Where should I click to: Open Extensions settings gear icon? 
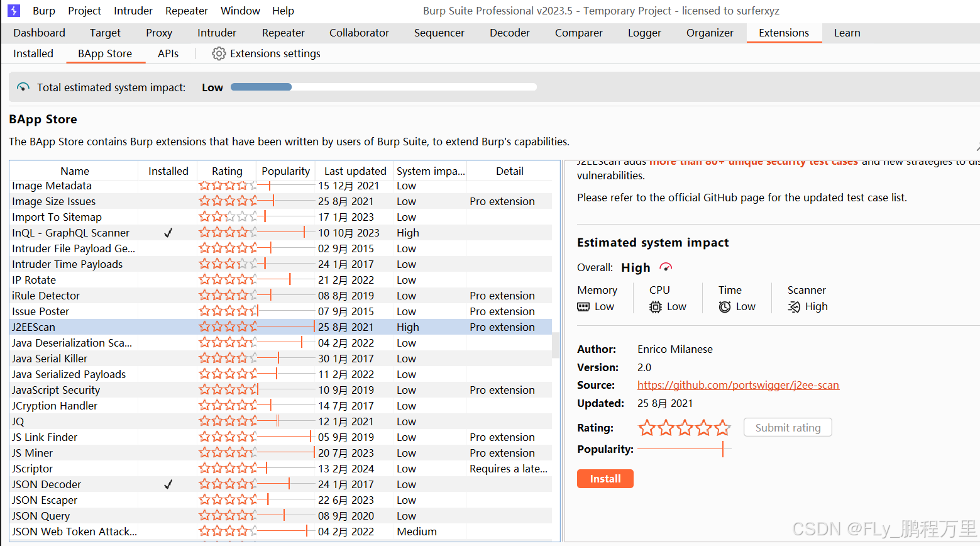tap(219, 53)
